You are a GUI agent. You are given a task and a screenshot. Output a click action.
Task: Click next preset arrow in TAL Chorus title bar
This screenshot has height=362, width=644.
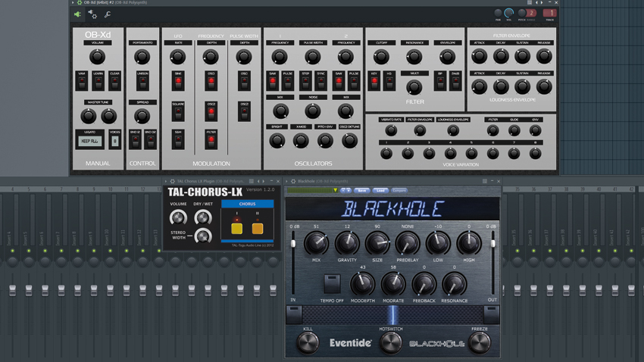pos(263,181)
